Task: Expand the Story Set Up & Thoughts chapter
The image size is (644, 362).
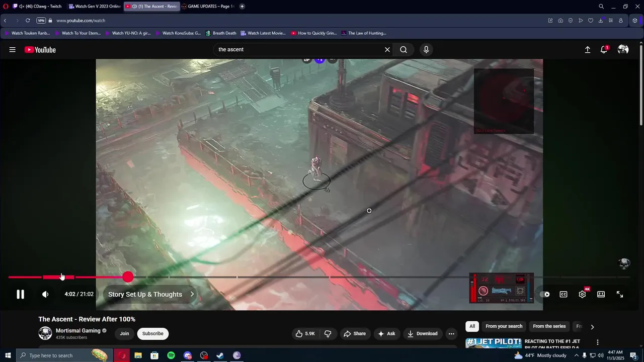Action: [x=151, y=294]
